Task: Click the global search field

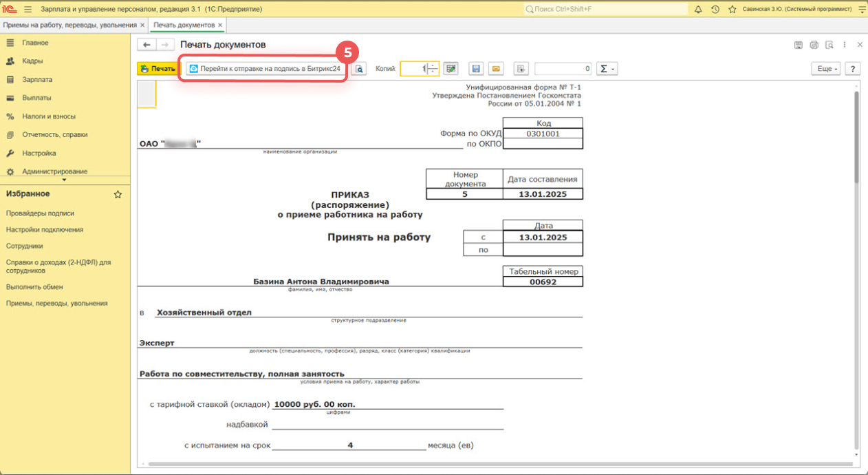Action: [605, 9]
